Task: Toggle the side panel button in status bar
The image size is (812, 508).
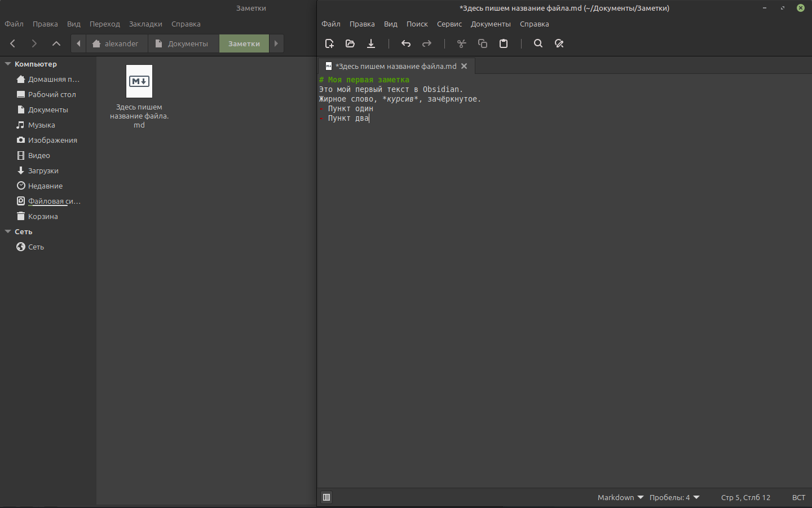Action: 326,497
